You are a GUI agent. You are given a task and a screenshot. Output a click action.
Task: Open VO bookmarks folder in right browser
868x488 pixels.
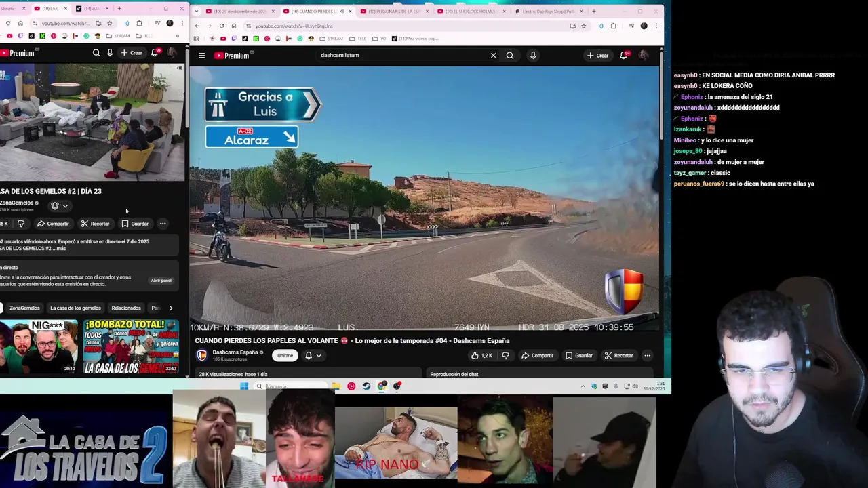tap(380, 39)
